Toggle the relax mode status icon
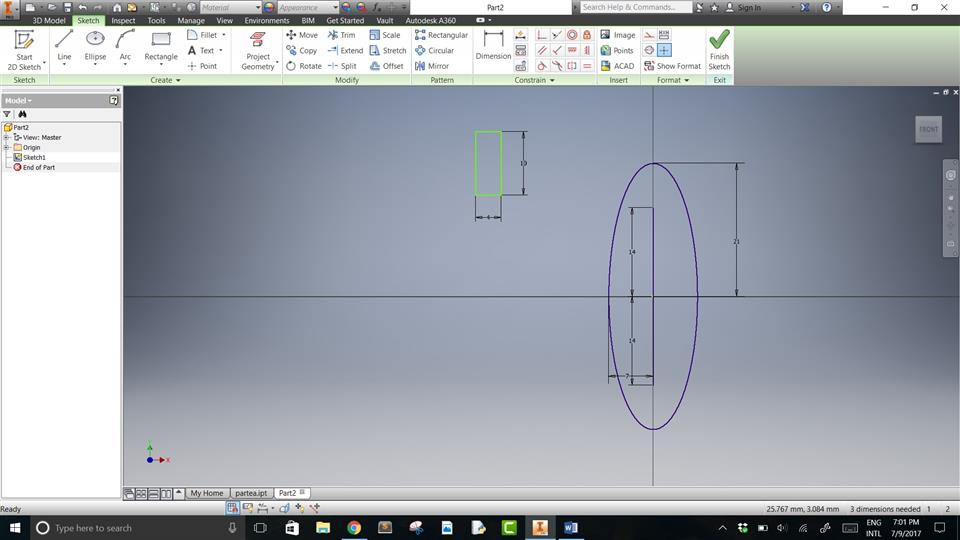Screen dimensions: 960x540 point(315,508)
